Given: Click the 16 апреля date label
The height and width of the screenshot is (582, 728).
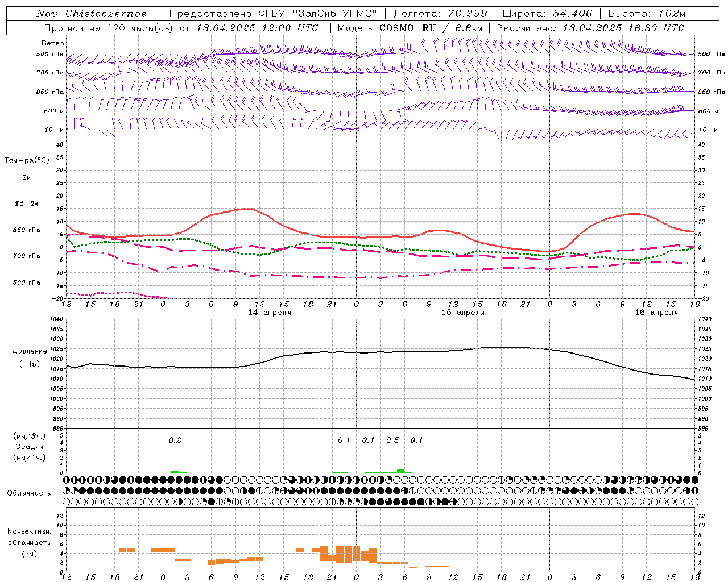Looking at the screenshot, I should [x=656, y=313].
